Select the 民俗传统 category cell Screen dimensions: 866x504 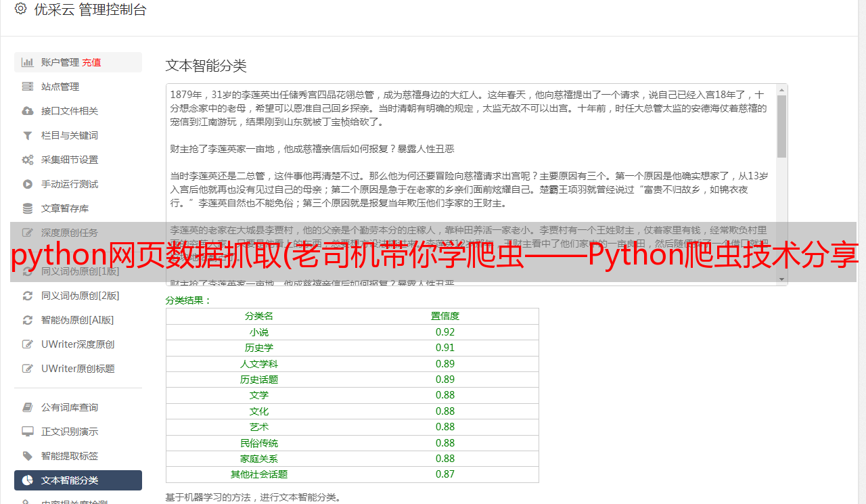tap(259, 443)
